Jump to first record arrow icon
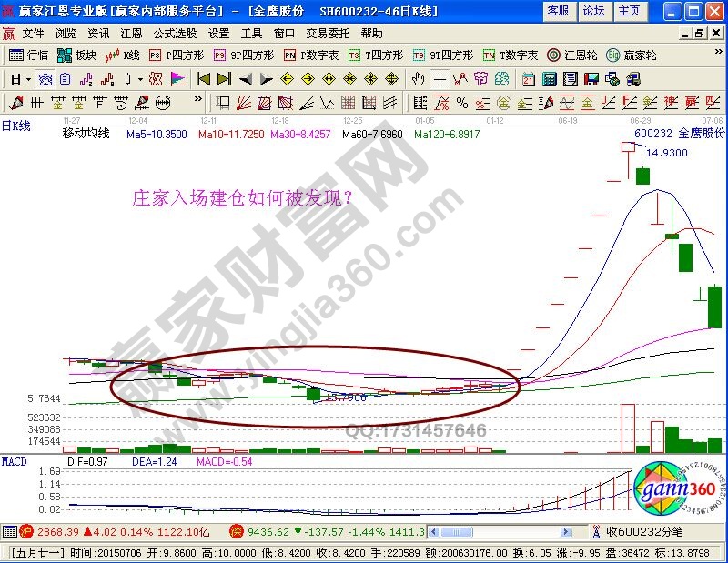 [204, 78]
